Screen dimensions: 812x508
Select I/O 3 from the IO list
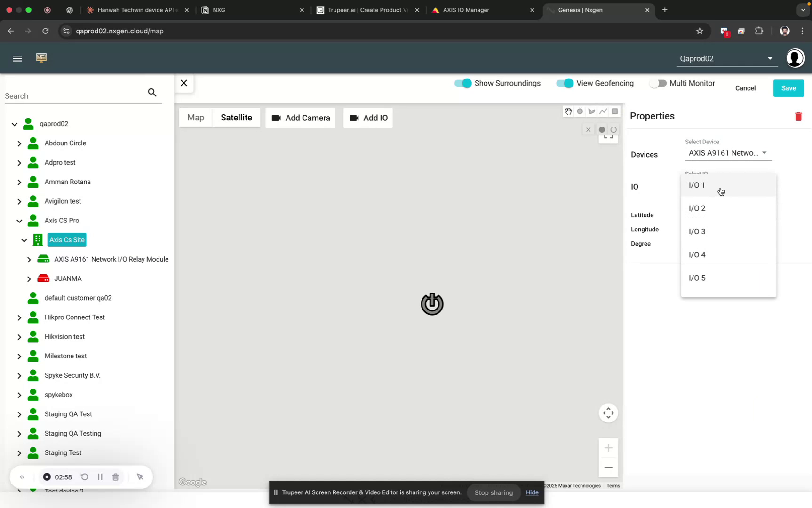697,231
